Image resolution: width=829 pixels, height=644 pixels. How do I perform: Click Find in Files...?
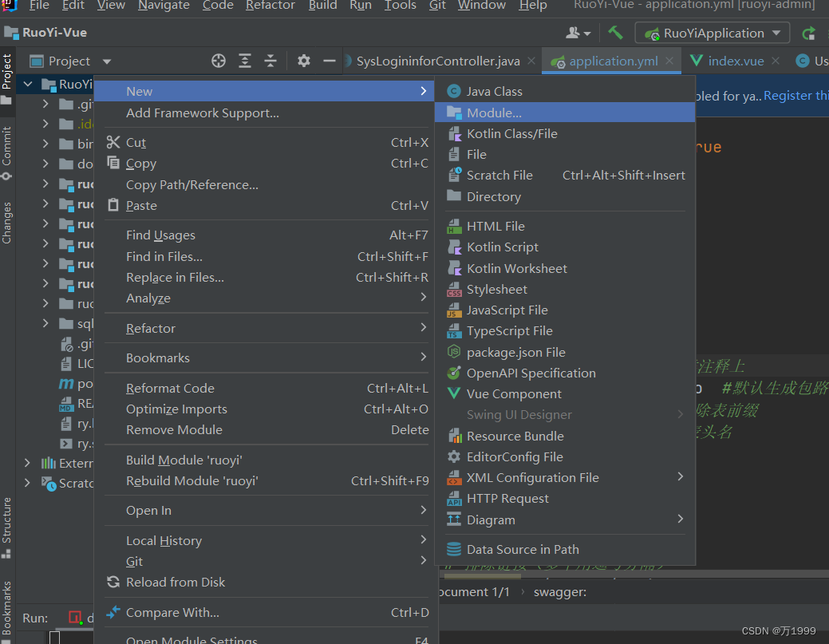[264, 256]
